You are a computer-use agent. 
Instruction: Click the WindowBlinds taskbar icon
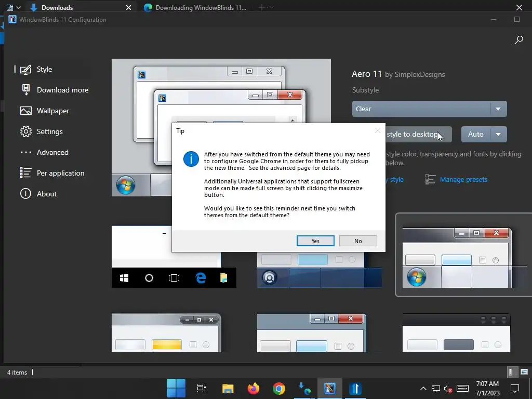click(x=329, y=388)
